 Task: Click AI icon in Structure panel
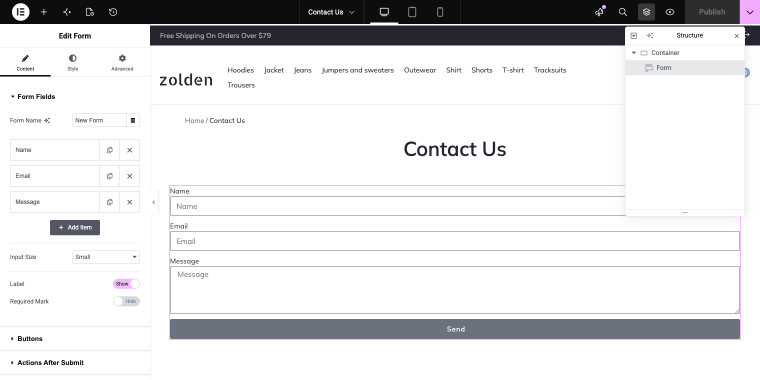[x=650, y=36]
